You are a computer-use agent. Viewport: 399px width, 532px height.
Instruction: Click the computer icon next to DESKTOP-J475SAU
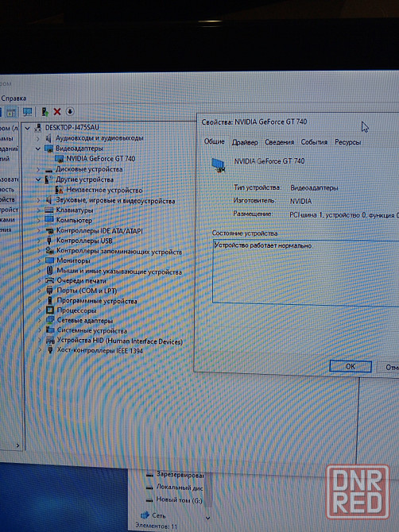[38, 128]
